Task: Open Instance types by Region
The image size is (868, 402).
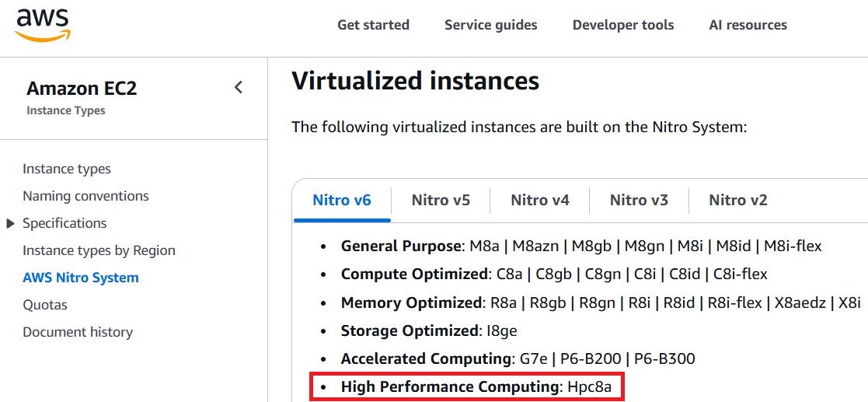Action: (99, 250)
